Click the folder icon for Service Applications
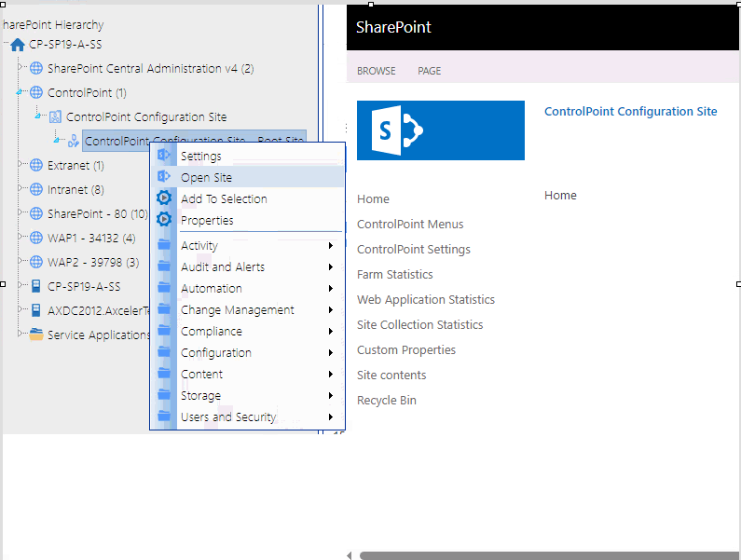The height and width of the screenshot is (560, 741). tap(36, 335)
